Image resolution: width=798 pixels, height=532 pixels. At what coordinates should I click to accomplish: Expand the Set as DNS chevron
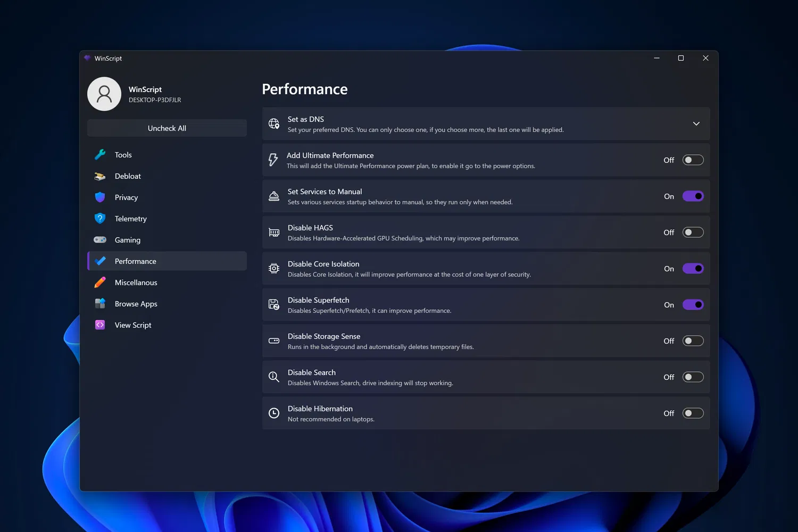click(x=696, y=124)
